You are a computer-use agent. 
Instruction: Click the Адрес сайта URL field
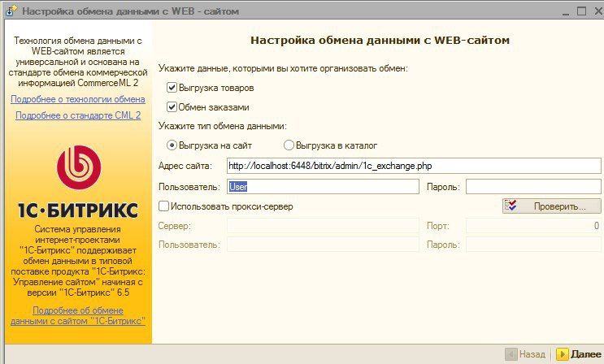pyautogui.click(x=414, y=166)
